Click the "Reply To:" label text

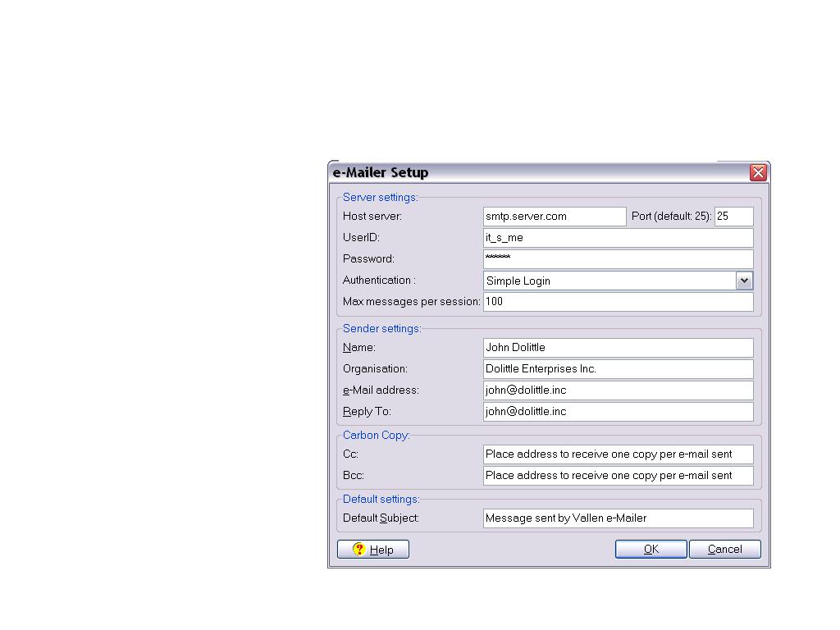click(x=367, y=412)
